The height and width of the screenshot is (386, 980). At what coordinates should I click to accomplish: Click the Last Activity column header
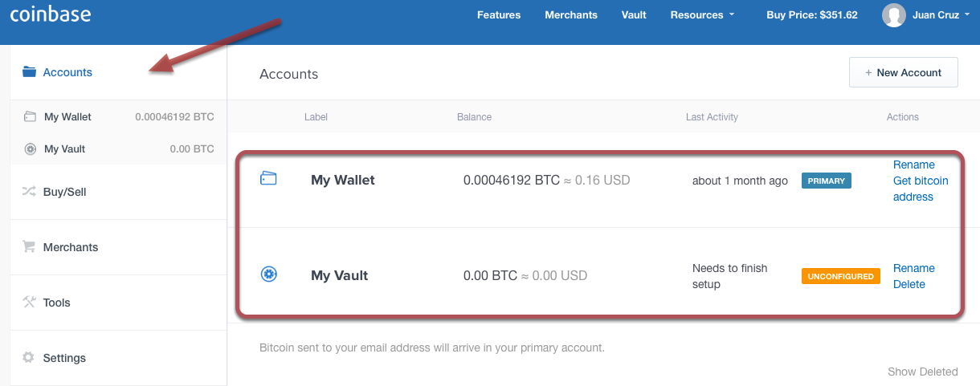[712, 116]
